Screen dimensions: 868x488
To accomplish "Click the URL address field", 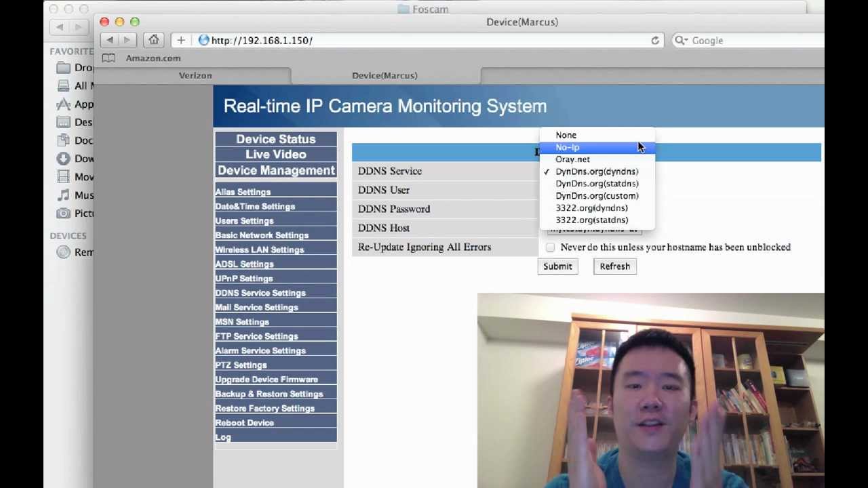I will coord(430,41).
